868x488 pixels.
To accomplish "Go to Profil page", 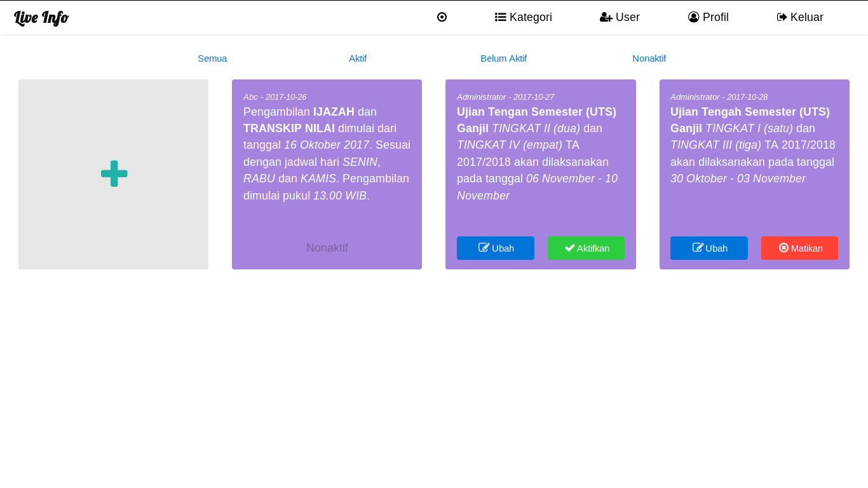I will point(709,17).
